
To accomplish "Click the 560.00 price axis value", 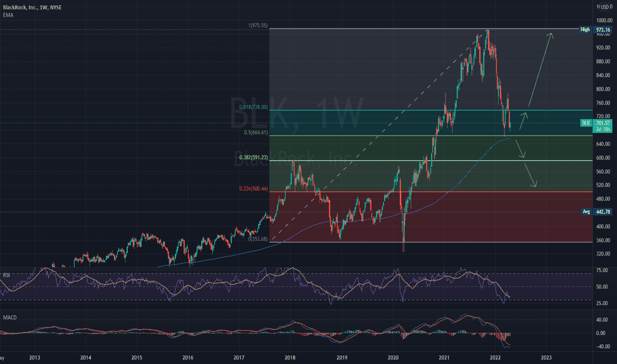I will 603,171.
